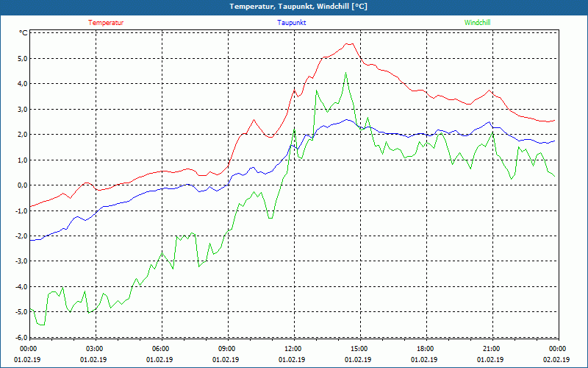Click the red temperature peak near 14:30
588x368 pixels.
point(350,44)
